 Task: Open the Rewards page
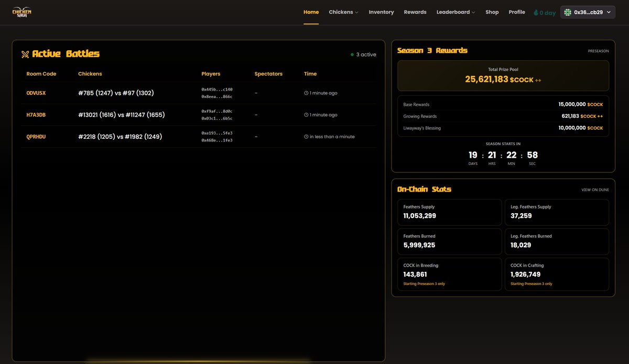pos(415,12)
